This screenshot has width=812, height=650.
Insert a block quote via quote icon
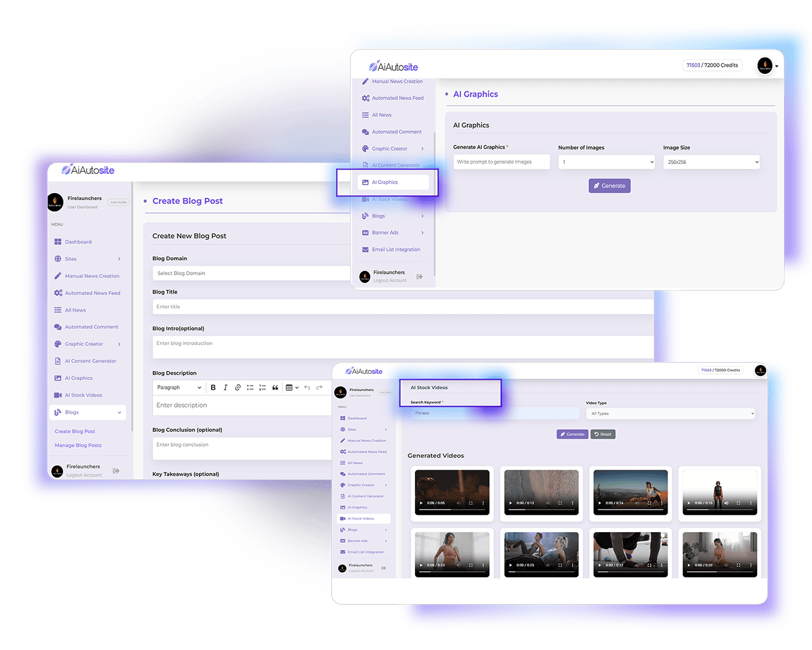275,388
